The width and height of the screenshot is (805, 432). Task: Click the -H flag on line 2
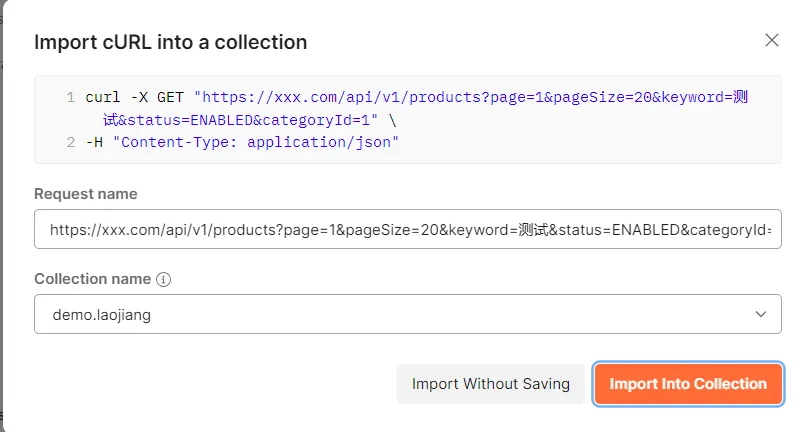tap(94, 142)
